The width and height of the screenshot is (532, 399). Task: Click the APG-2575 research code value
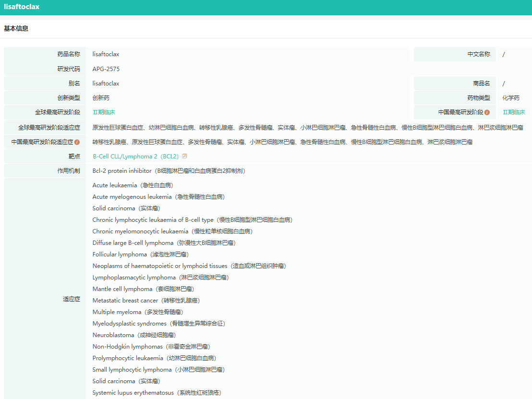[x=106, y=69]
